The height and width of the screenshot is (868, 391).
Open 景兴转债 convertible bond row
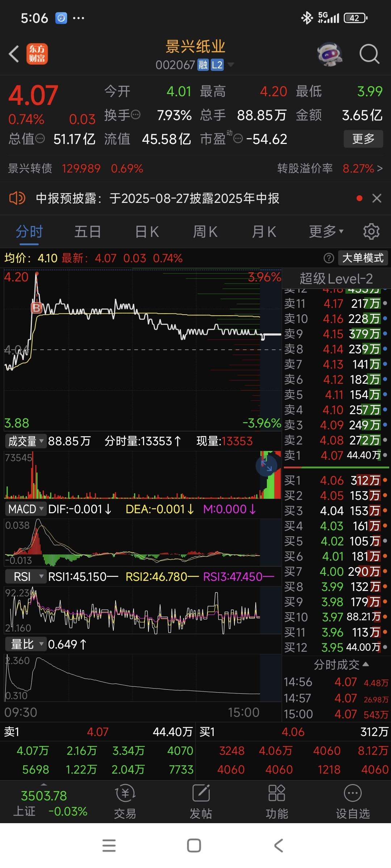[x=76, y=169]
